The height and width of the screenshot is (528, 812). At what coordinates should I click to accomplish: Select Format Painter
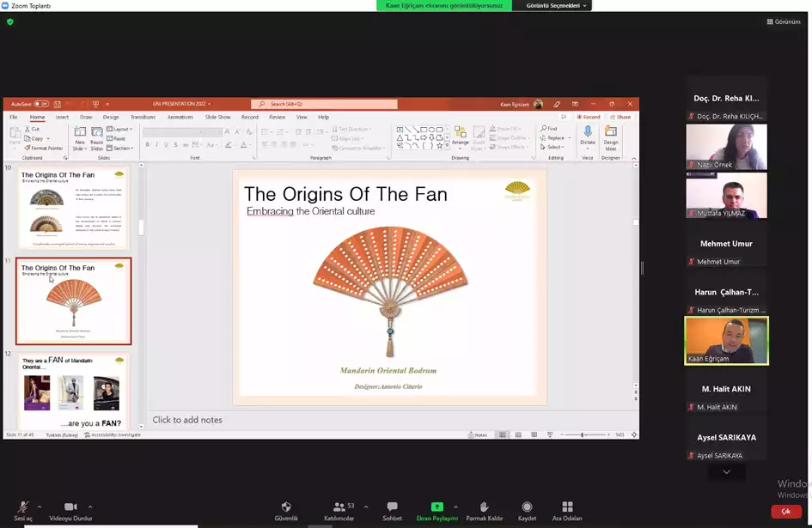(x=44, y=148)
